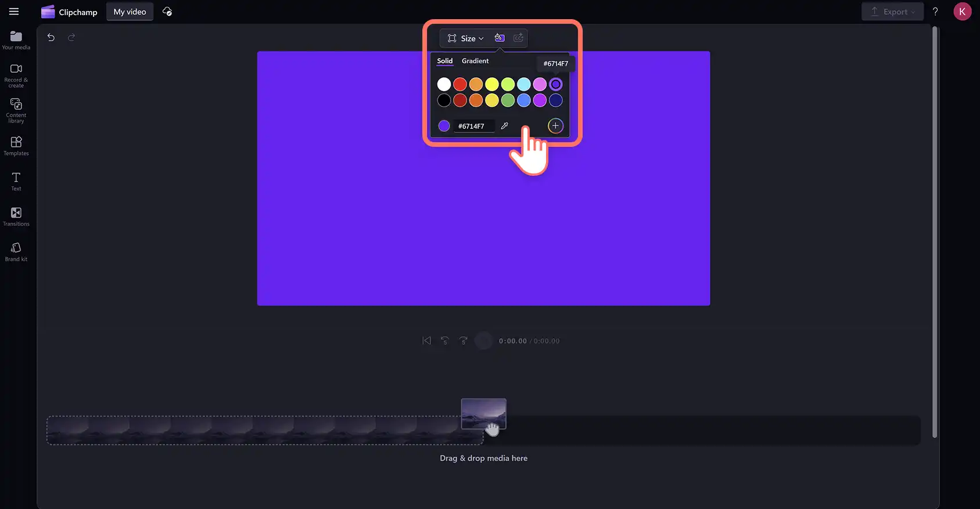
Task: Open Record & create panel
Action: (16, 75)
